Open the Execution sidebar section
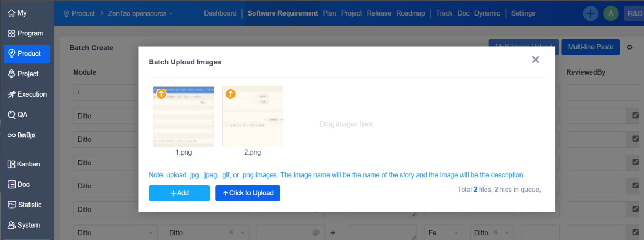644x240 pixels. tap(12, 94)
